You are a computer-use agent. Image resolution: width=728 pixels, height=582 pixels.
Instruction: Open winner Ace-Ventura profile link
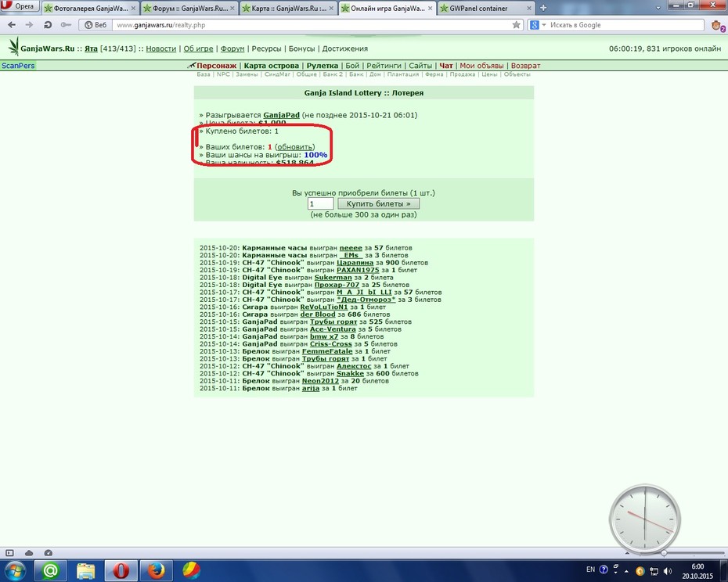click(333, 329)
